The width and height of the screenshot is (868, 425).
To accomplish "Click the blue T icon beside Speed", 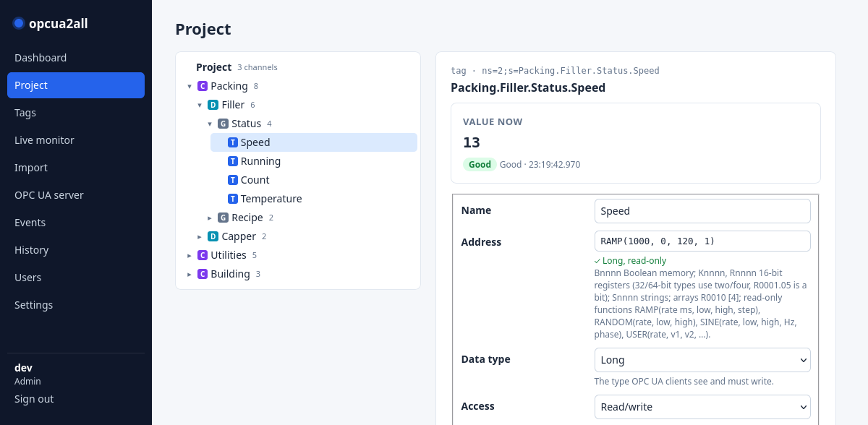I will coord(233,142).
